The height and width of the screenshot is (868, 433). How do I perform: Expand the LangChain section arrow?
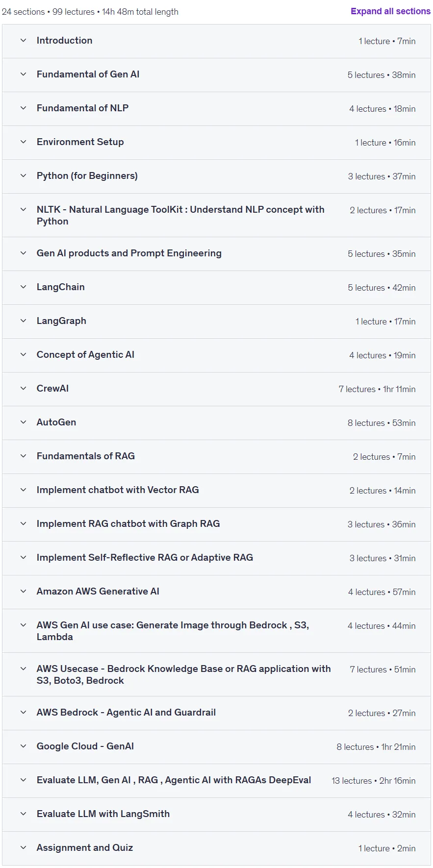click(23, 287)
